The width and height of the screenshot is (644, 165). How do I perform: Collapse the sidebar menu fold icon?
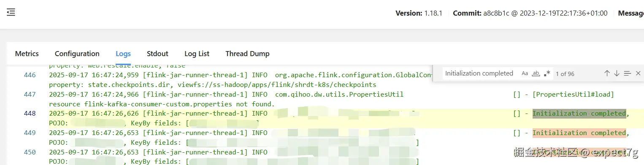point(11,13)
